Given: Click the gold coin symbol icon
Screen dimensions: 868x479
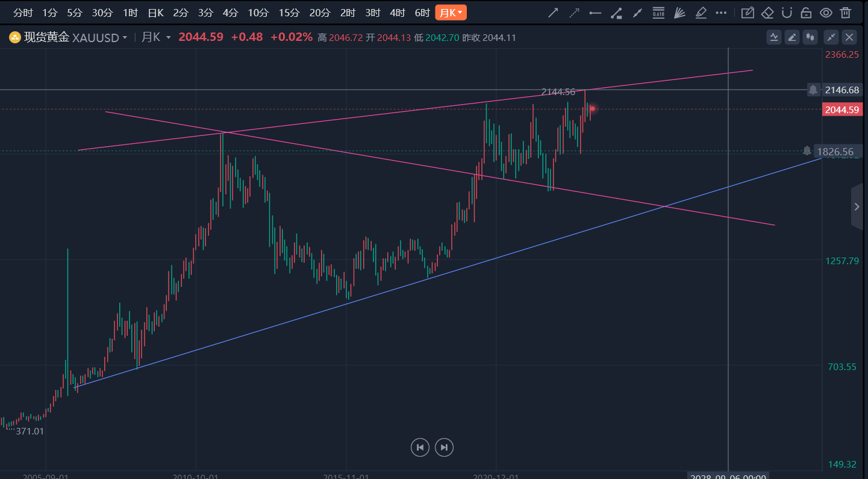Looking at the screenshot, I should pyautogui.click(x=14, y=37).
